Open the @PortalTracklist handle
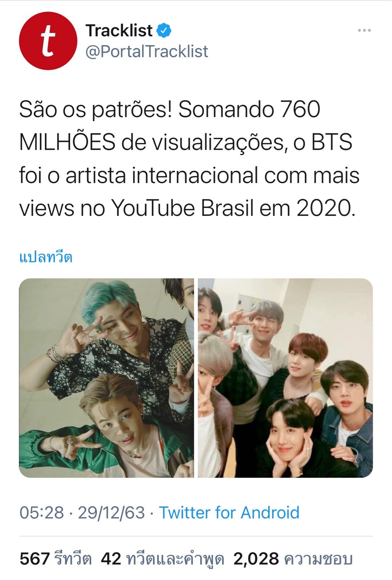 click(x=147, y=51)
